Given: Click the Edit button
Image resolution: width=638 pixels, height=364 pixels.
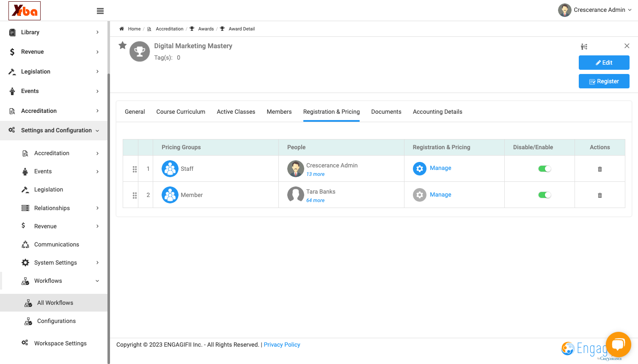Looking at the screenshot, I should 604,63.
